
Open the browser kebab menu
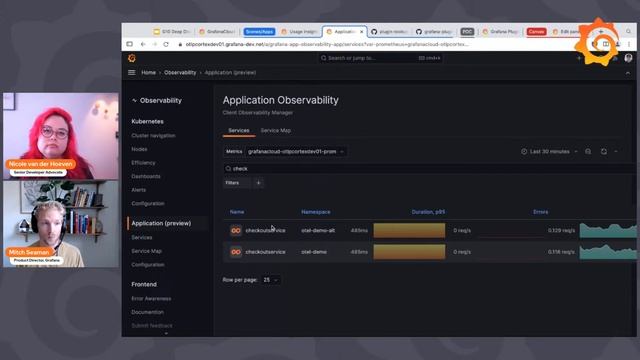(x=629, y=44)
